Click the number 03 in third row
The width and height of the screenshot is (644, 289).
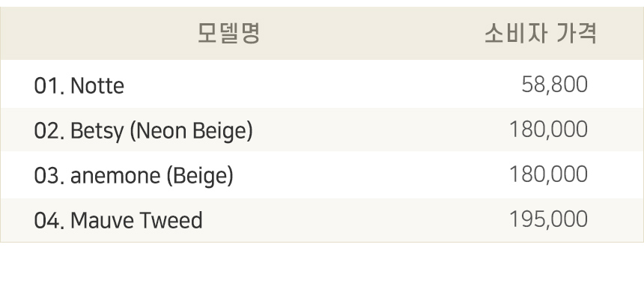click(46, 175)
